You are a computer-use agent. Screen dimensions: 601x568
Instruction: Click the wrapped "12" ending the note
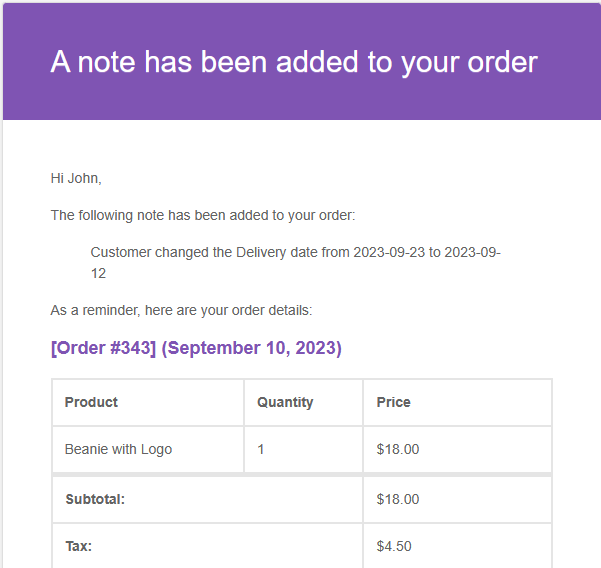click(98, 273)
